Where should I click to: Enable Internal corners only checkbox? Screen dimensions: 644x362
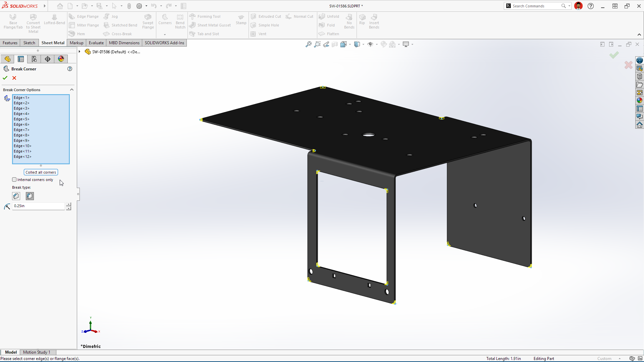[14, 180]
